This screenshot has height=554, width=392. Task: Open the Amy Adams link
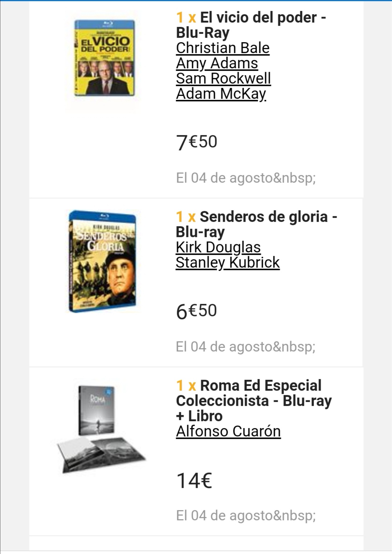click(217, 63)
